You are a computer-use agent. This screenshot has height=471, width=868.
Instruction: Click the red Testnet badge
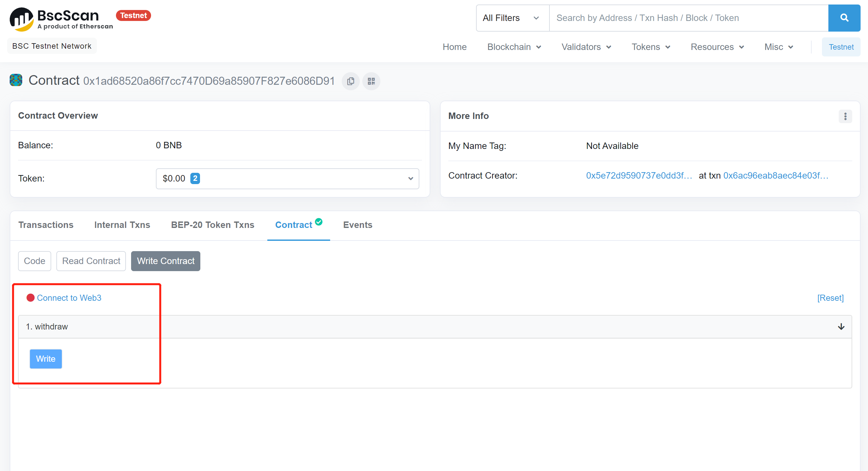133,15
